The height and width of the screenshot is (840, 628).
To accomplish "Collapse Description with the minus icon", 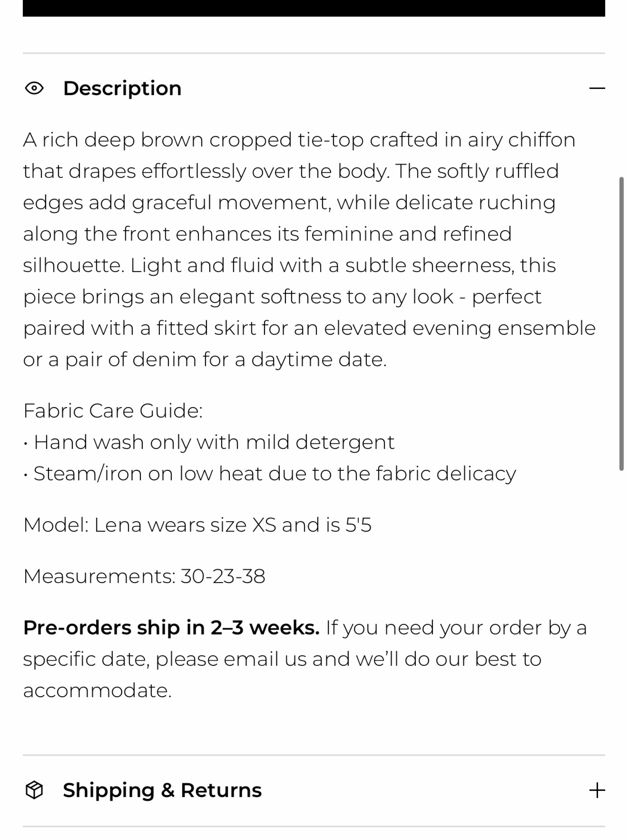I will (597, 88).
